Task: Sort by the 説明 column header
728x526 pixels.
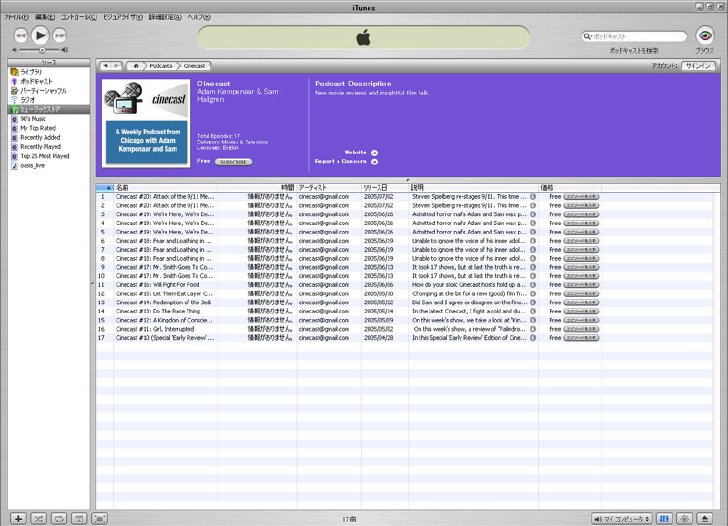Action: point(474,188)
